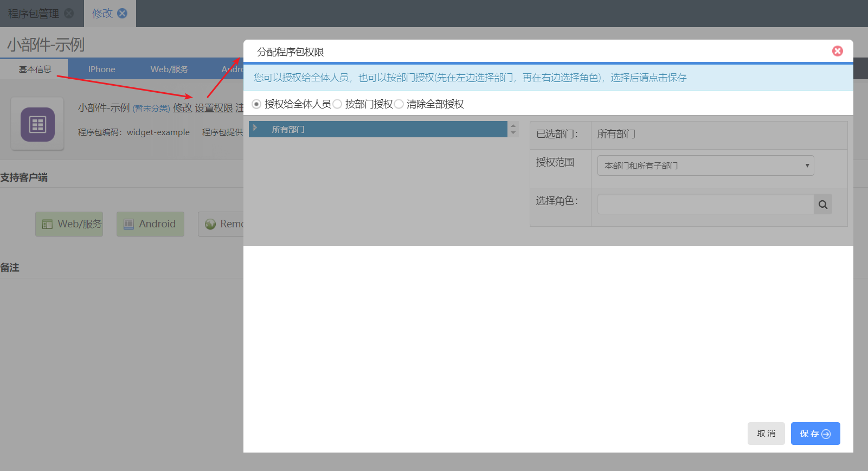Select the 清除全部授权 radio option
868x471 pixels.
[x=399, y=104]
